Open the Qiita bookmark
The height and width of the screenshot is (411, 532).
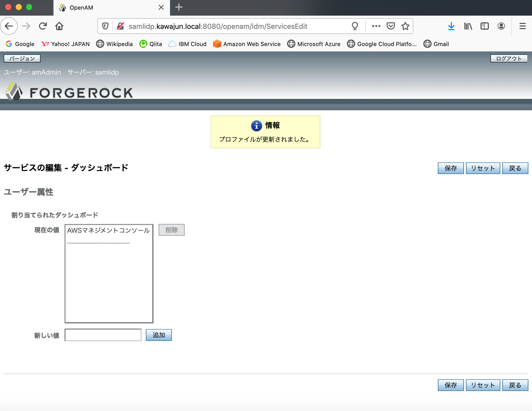click(151, 44)
